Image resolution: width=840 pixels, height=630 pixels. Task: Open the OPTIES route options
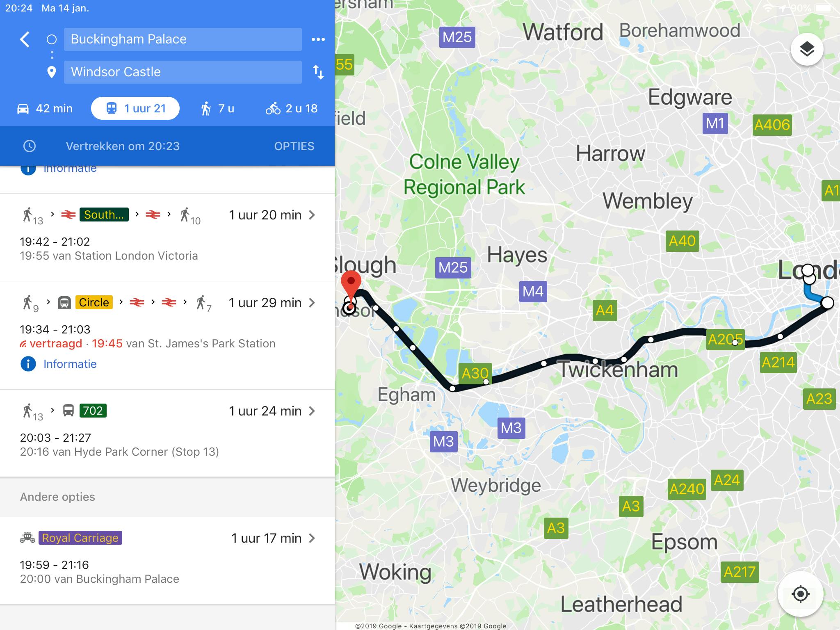tap(294, 146)
